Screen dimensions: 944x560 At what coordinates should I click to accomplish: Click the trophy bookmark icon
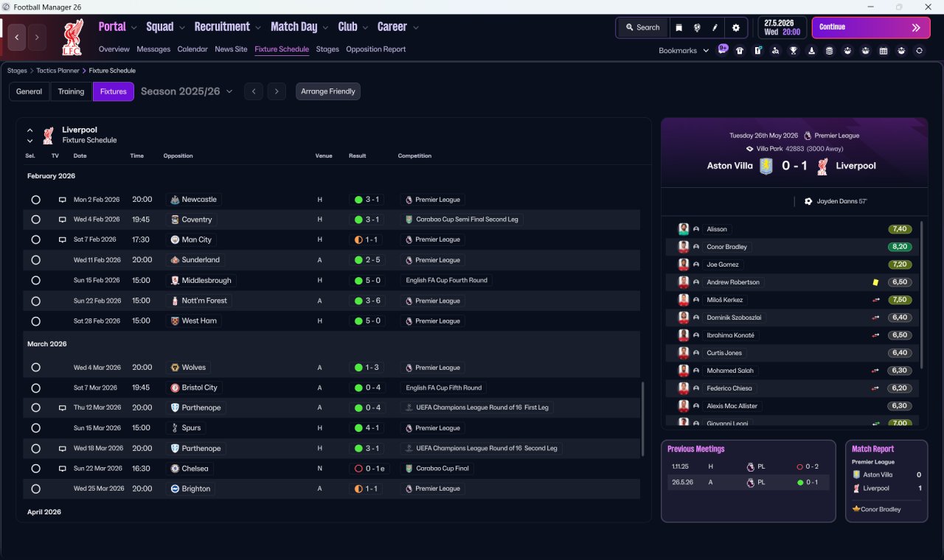[794, 51]
